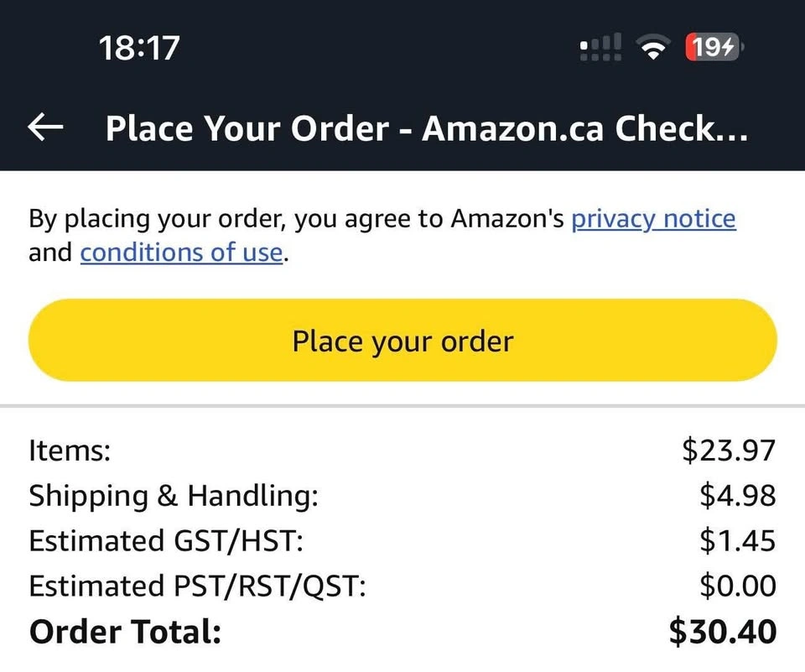
Task: Tap the battery indicator showing 19
Action: pos(714,48)
